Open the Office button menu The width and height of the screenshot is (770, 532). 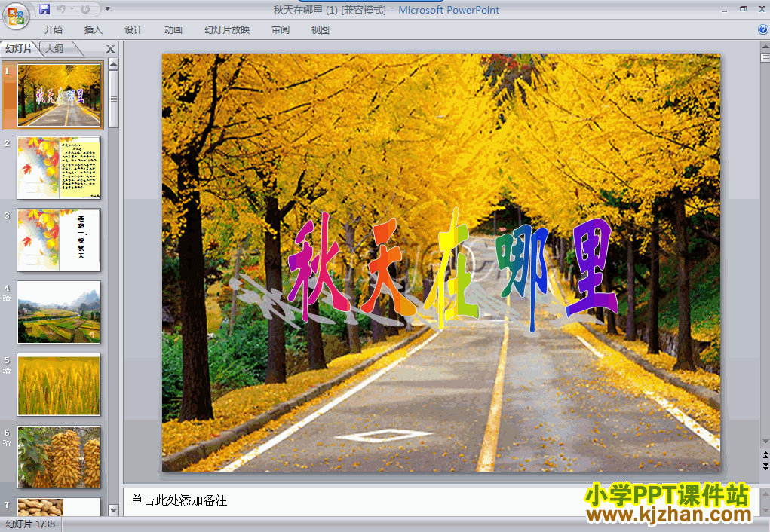click(16, 16)
